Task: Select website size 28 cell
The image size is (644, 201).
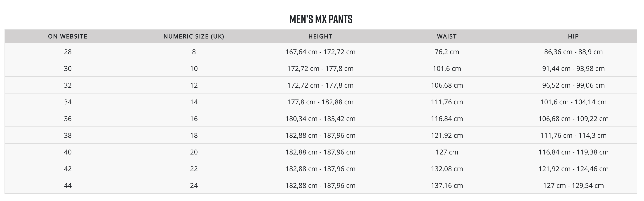Action: (x=68, y=52)
